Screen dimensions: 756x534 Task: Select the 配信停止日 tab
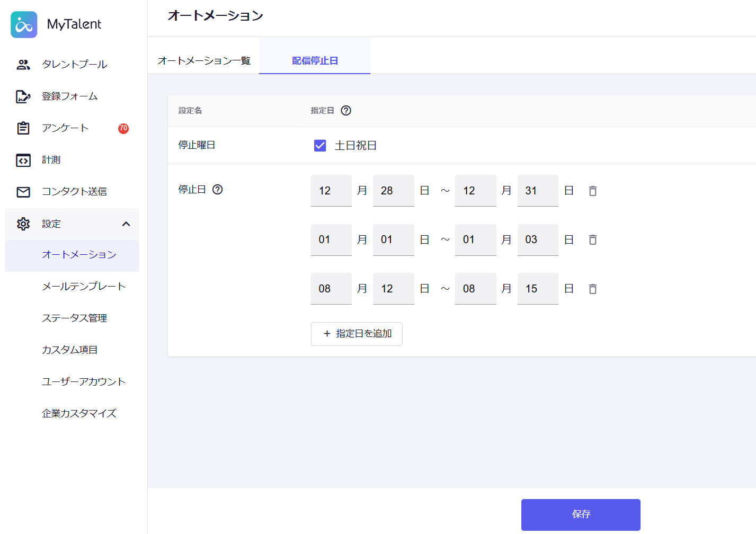(315, 61)
